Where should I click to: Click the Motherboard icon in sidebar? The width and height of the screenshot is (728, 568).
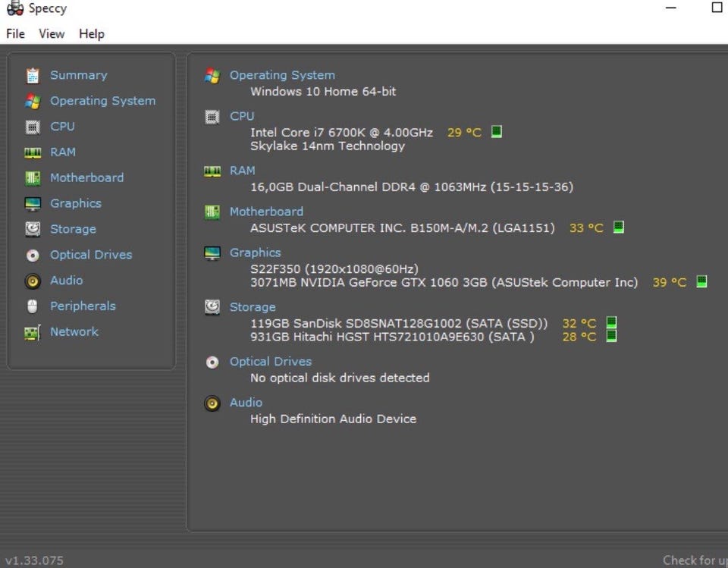pos(33,178)
